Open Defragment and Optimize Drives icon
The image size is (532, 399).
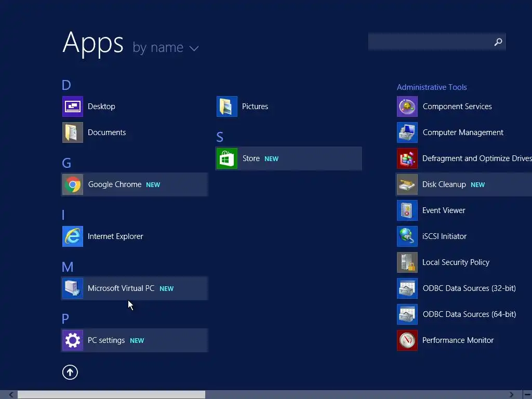407,158
